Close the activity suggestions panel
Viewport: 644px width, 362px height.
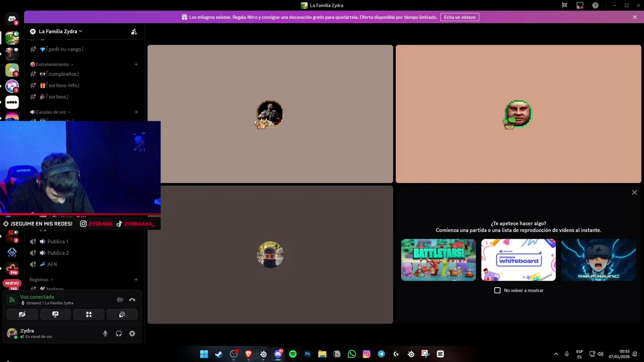pyautogui.click(x=634, y=193)
